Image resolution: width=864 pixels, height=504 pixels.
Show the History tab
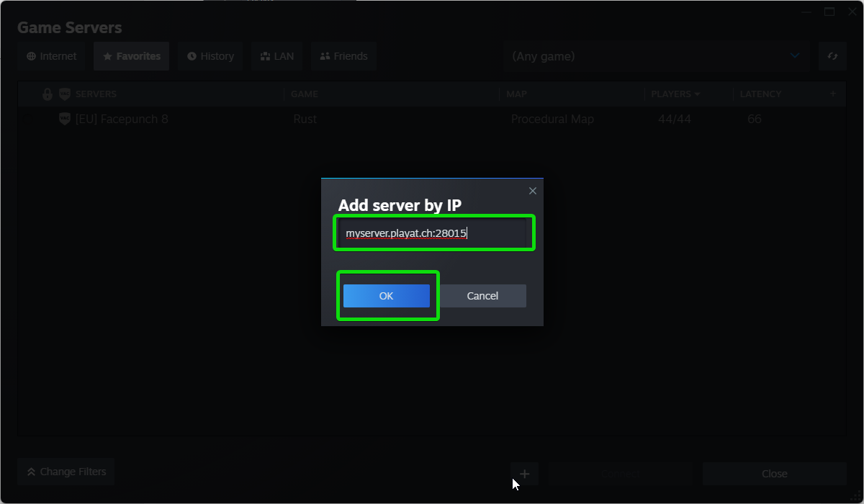tap(210, 56)
